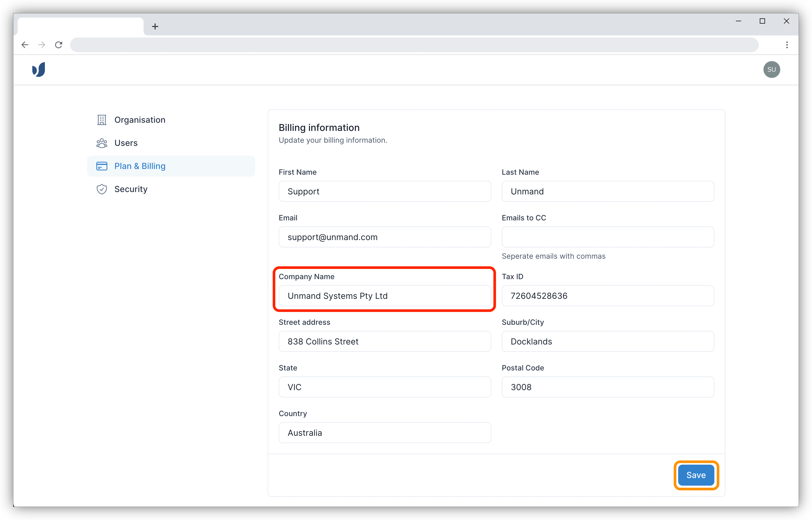Go back using browser back arrow
This screenshot has height=520, width=812.
click(x=25, y=45)
